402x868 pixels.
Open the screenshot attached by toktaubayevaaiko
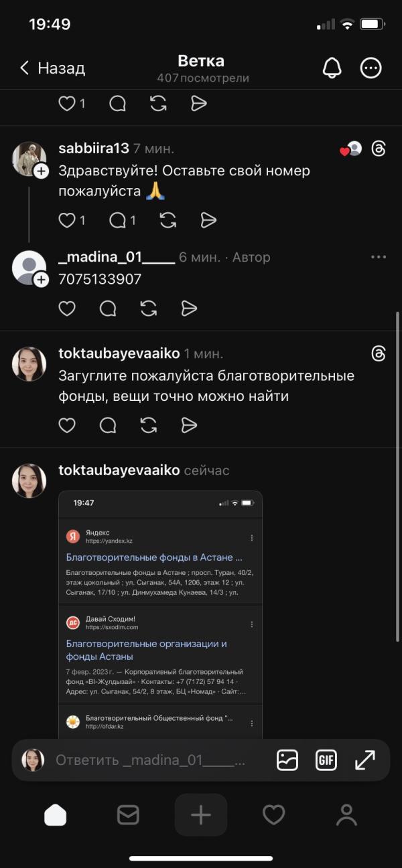[x=160, y=612]
